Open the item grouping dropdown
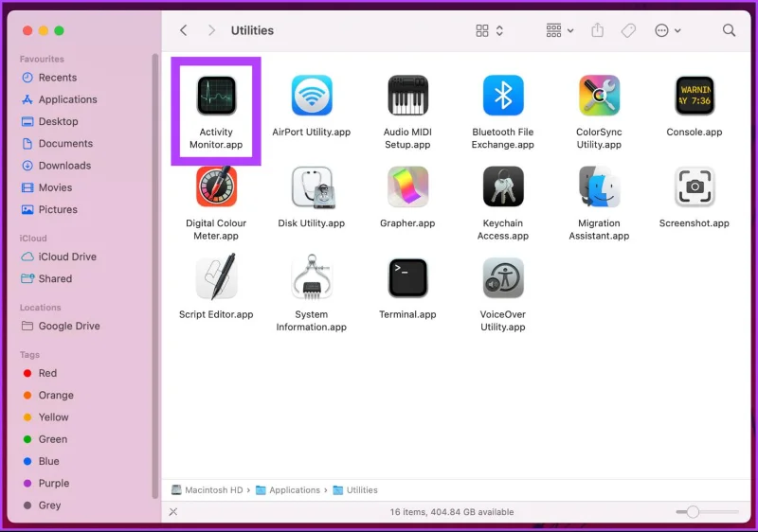 point(559,30)
